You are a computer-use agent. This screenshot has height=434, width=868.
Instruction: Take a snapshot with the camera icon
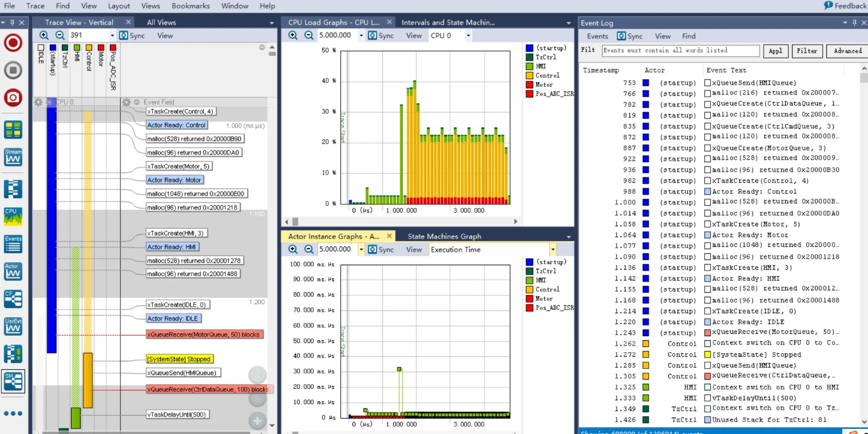click(13, 97)
